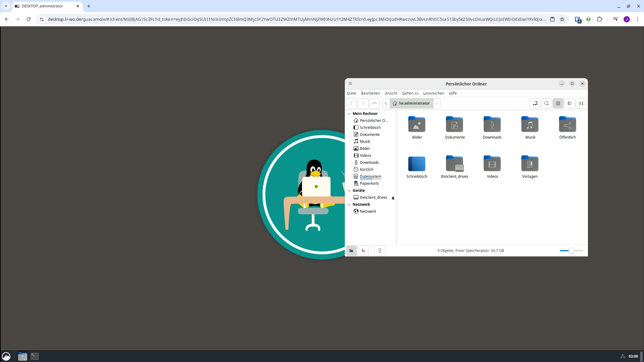Open Bearbeiten menu

pos(370,93)
